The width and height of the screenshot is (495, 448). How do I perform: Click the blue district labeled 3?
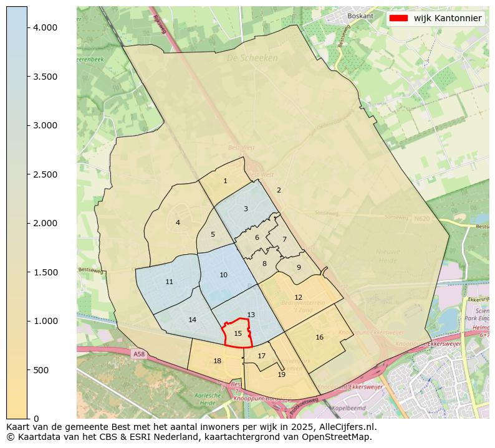tap(246, 209)
